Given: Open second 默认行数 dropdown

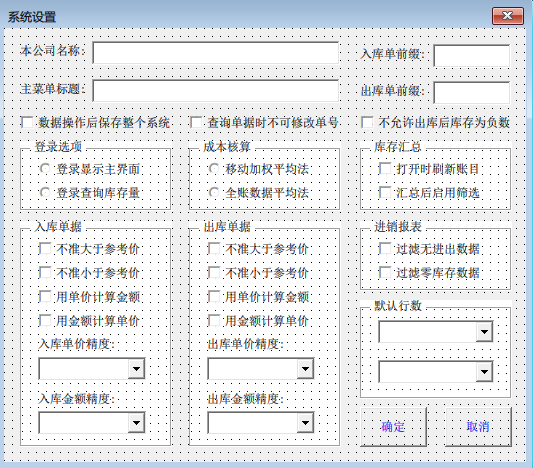Looking at the screenshot, I should coord(484,372).
